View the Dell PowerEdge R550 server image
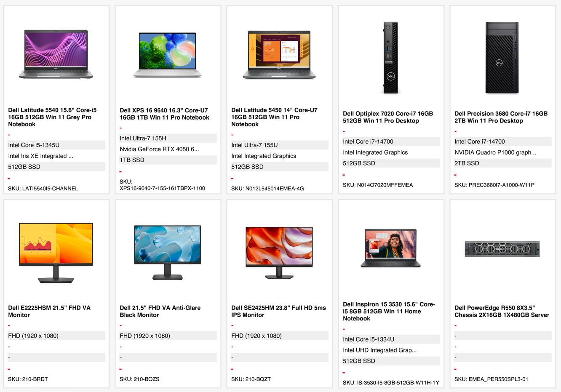Viewport: 561px width, 392px height. [502, 249]
